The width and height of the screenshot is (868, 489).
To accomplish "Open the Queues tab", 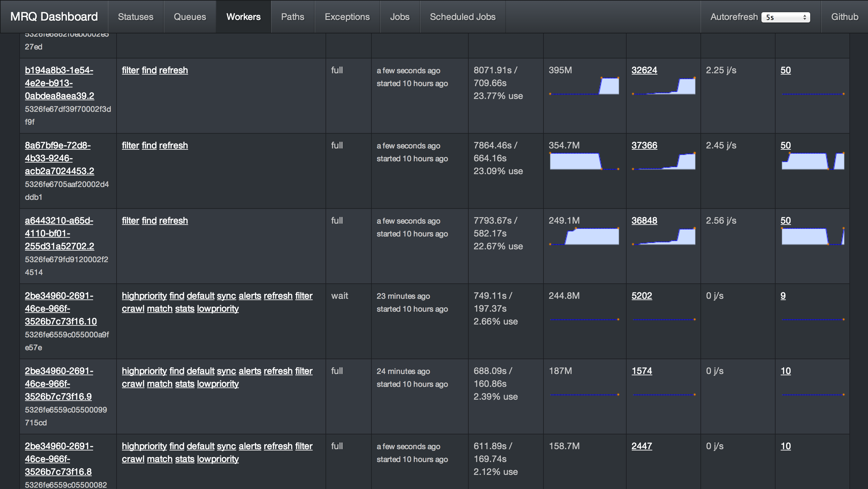I will pos(190,16).
